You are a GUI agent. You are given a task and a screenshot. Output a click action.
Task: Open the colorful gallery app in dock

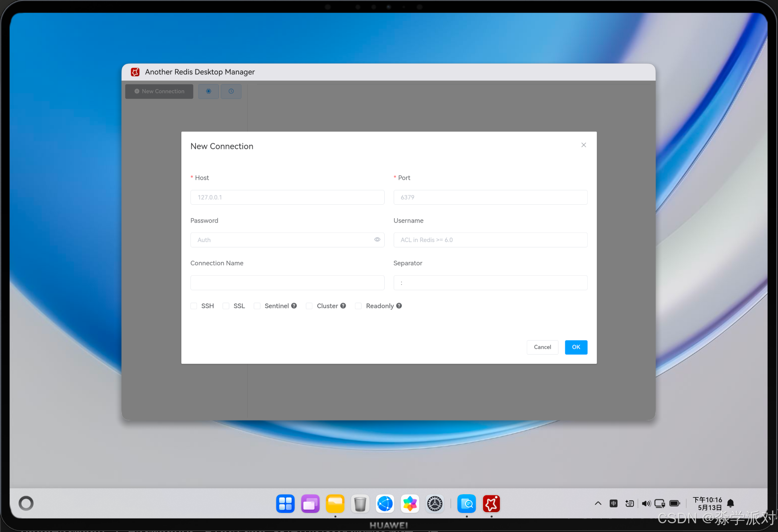(410, 504)
